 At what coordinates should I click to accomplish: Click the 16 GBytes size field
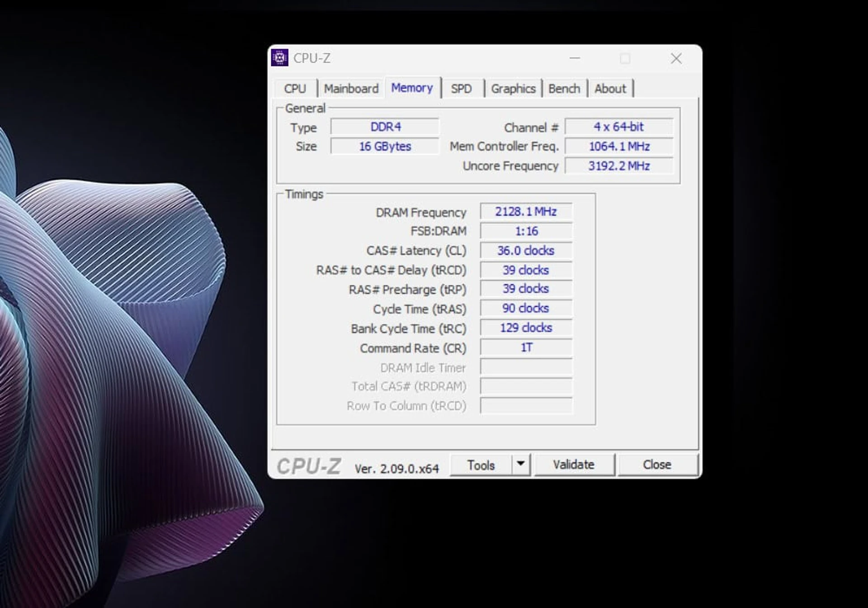[385, 146]
